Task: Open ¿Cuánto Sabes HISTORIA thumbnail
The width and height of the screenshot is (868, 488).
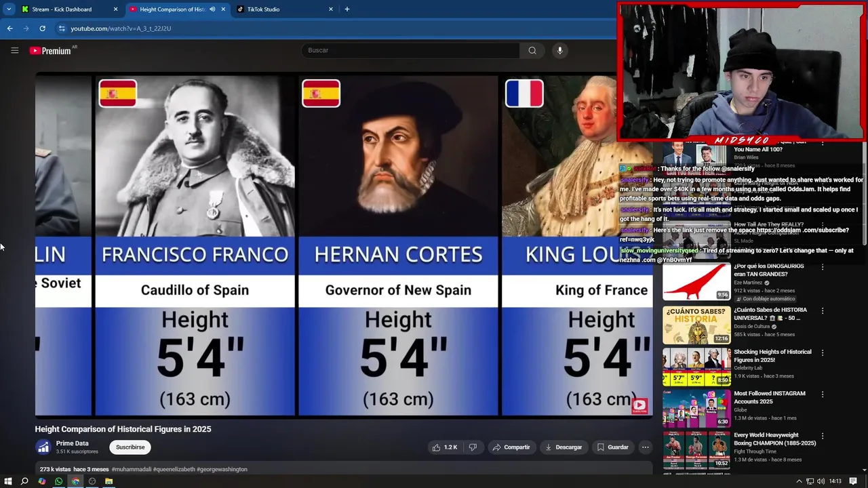Action: click(x=696, y=325)
